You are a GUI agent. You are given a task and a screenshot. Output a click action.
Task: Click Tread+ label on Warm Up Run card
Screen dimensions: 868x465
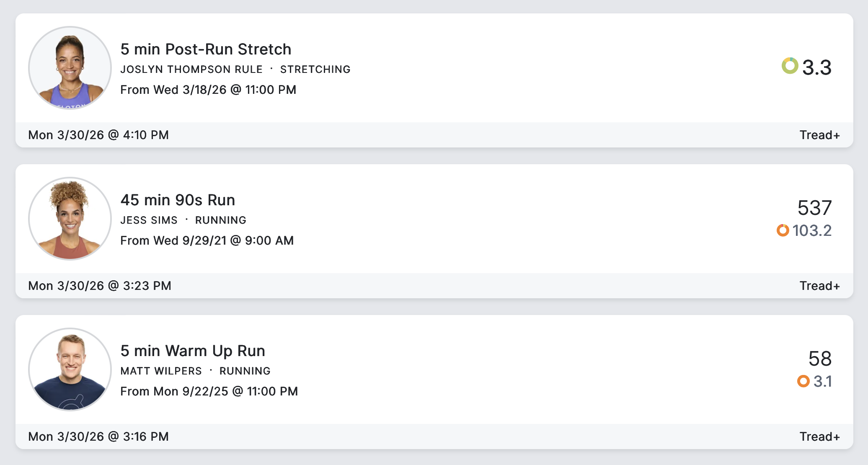pyautogui.click(x=819, y=437)
